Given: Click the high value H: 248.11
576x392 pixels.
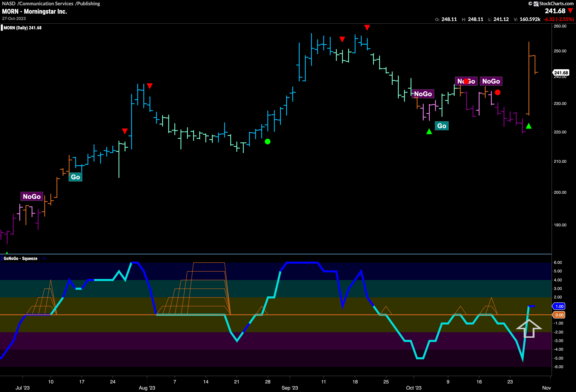Looking at the screenshot, I should click(472, 19).
